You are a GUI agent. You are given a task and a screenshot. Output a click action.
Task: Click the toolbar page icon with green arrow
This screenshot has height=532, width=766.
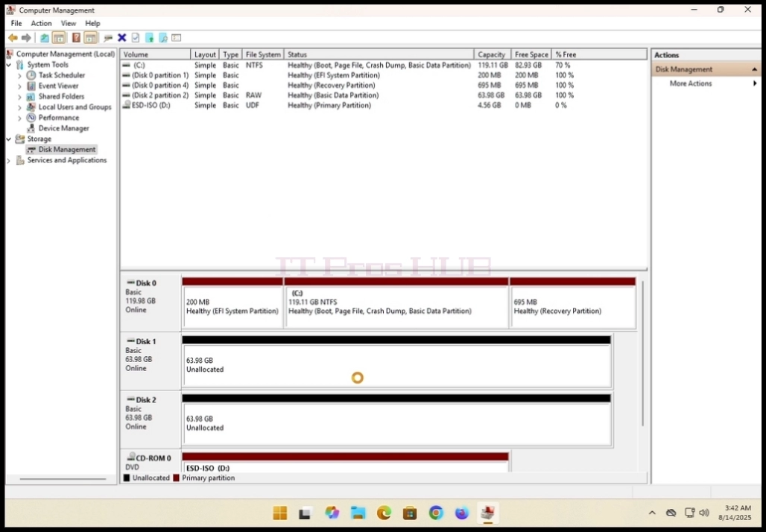pyautogui.click(x=150, y=37)
